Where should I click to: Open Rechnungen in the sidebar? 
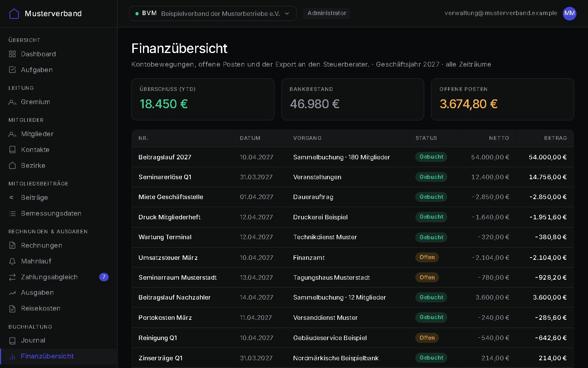click(59, 245)
